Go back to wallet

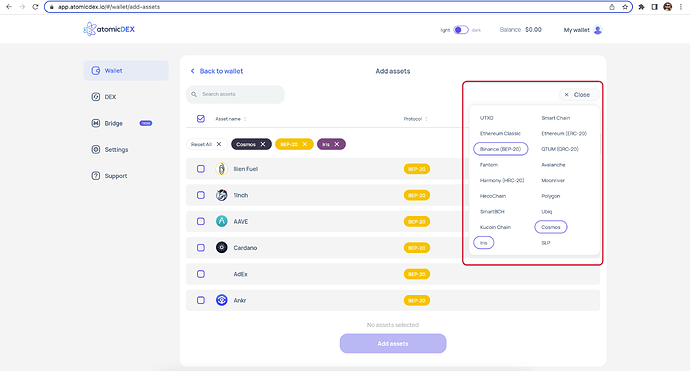(x=217, y=71)
